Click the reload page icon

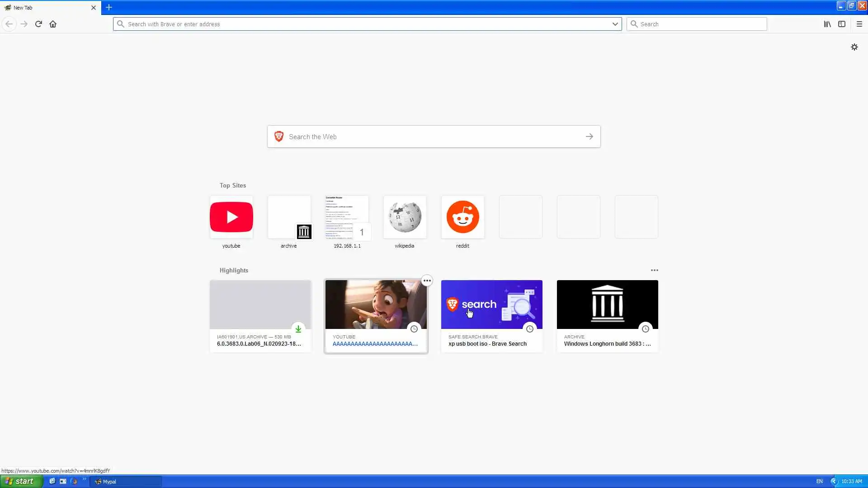pos(38,24)
